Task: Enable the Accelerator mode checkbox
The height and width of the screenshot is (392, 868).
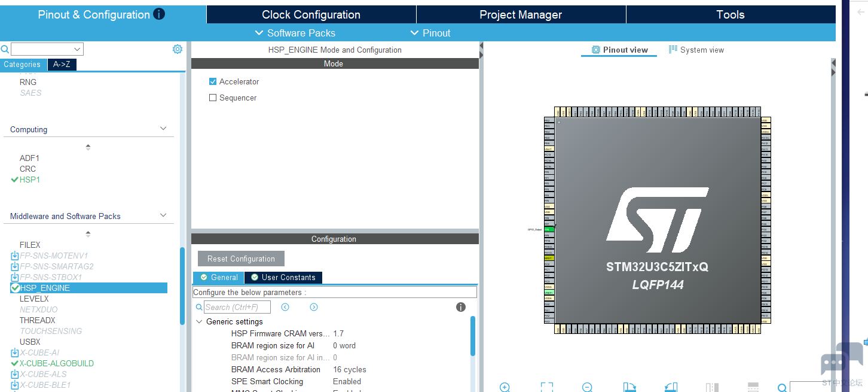Action: pos(213,81)
